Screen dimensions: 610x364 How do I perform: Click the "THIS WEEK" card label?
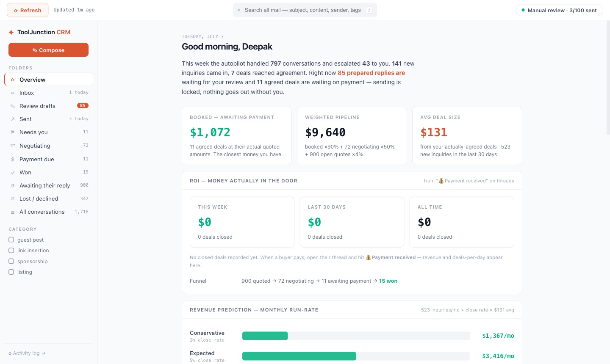coord(213,207)
